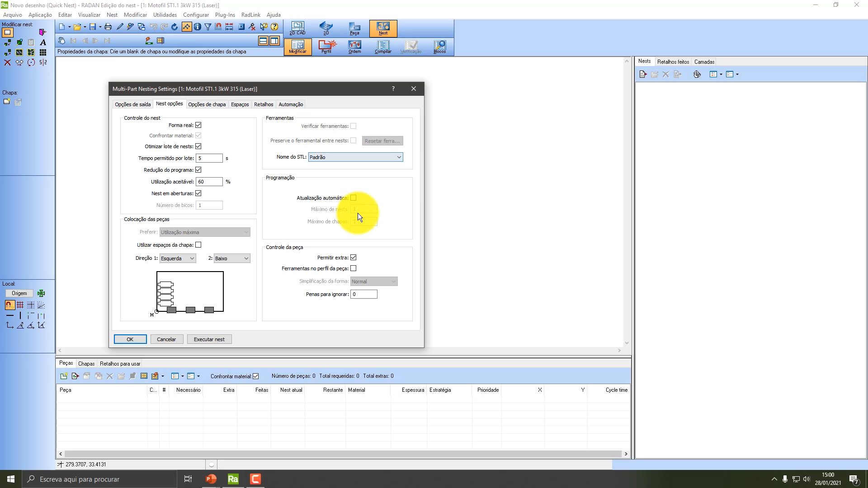This screenshot has width=868, height=488.
Task: Click the filter funnel icon
Action: click(x=208, y=27)
